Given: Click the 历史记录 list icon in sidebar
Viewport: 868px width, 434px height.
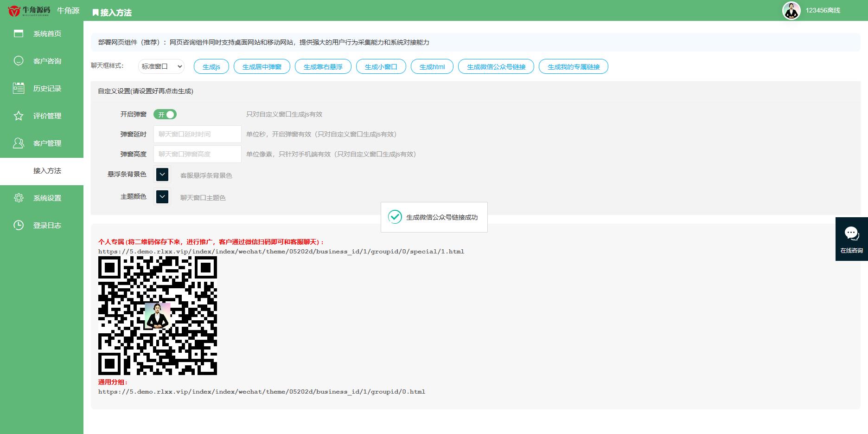Looking at the screenshot, I should 19,88.
